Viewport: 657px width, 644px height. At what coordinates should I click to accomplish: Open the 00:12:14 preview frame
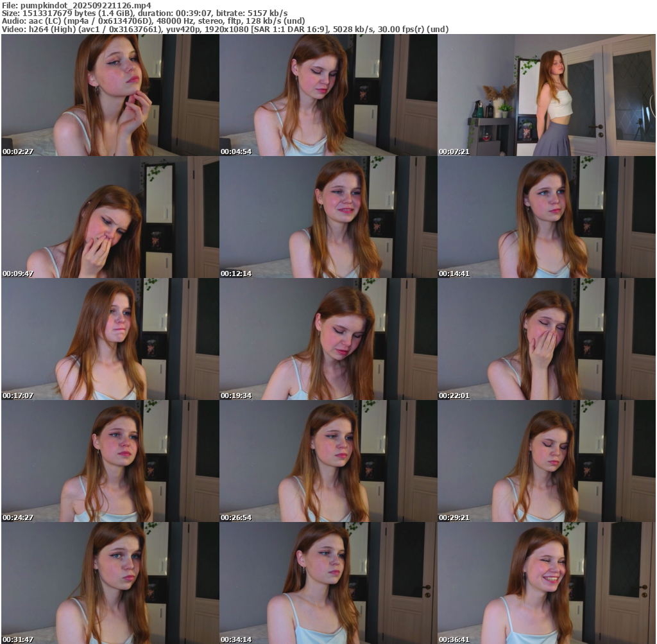tap(328, 217)
